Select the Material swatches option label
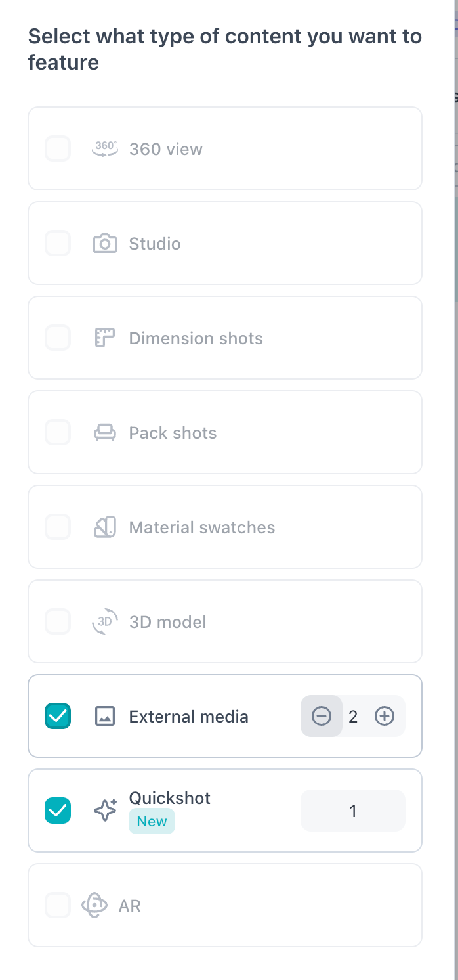 pos(202,527)
